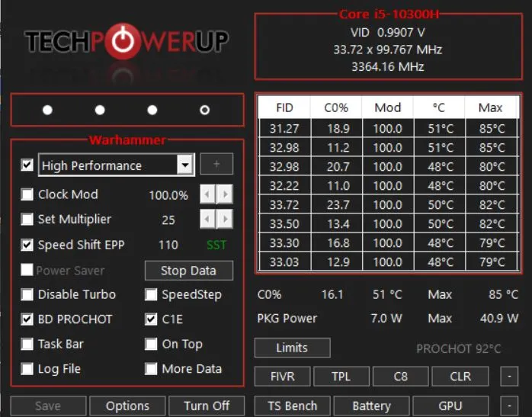Image resolution: width=532 pixels, height=417 pixels.
Task: Click the Turn Off button
Action: (207, 406)
